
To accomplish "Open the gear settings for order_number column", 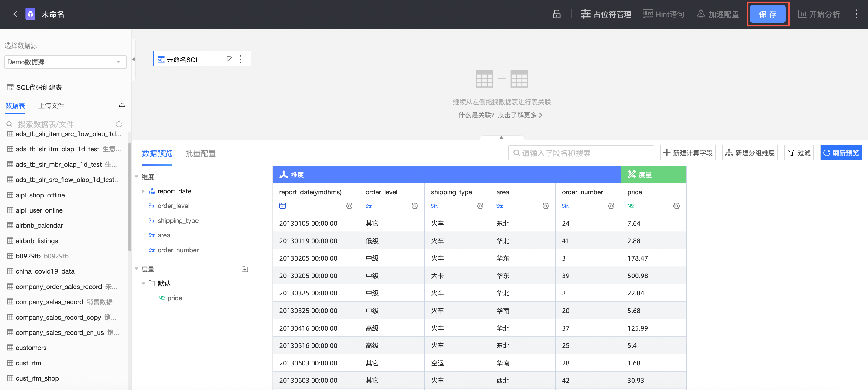I will 611,206.
